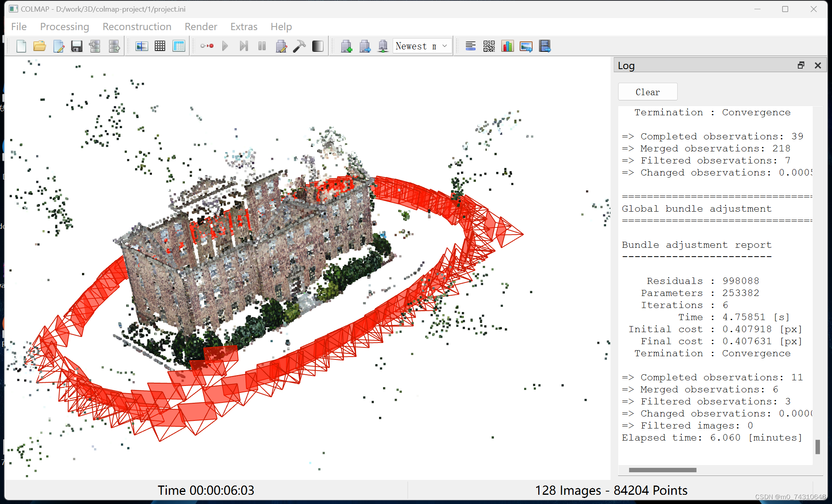The width and height of the screenshot is (832, 504).
Task: Undock the Log panel float button
Action: (801, 65)
